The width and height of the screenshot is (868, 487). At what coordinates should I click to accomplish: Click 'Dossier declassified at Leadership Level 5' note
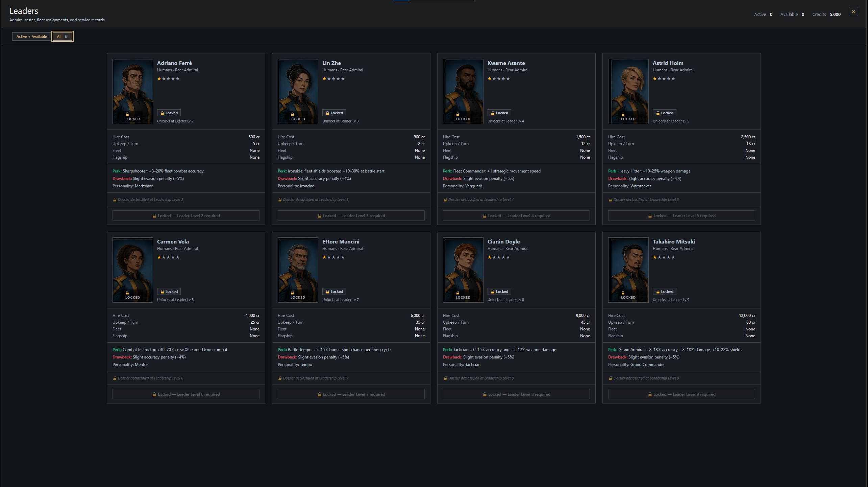[644, 200]
